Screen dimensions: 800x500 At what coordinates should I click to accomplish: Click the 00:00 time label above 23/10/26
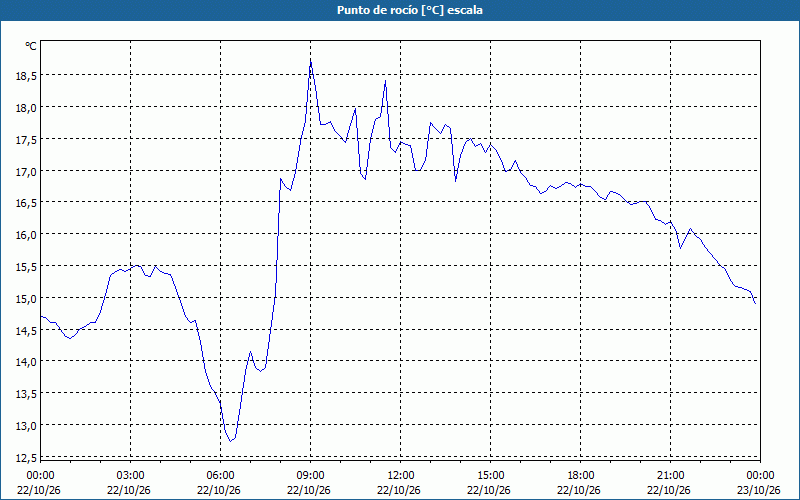761,476
